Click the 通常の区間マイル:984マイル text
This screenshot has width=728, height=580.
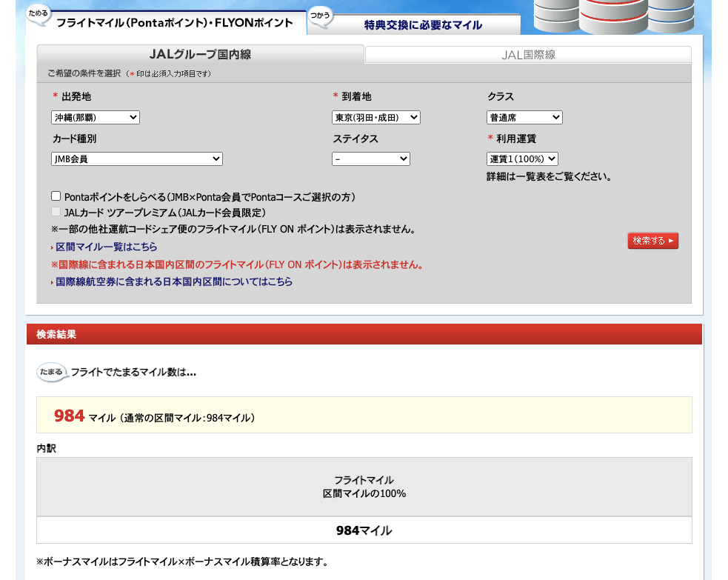188,418
